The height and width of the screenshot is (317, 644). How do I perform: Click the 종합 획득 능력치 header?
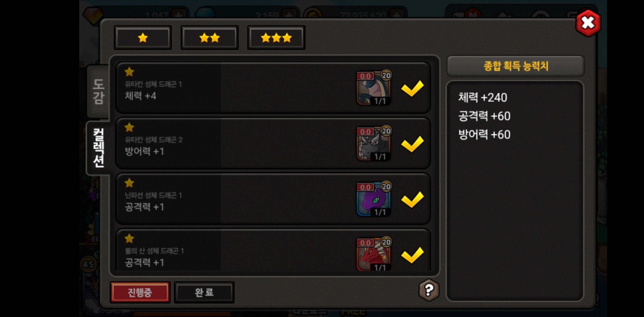(x=516, y=66)
